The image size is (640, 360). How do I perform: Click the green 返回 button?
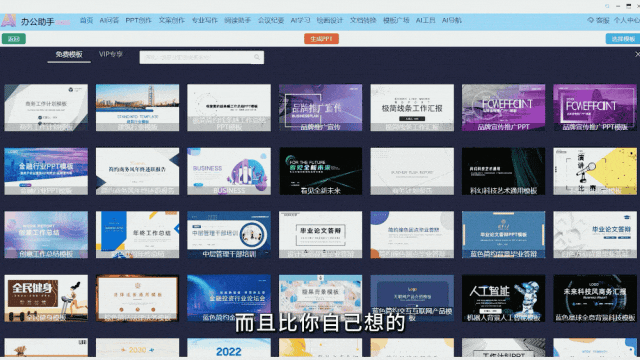(x=14, y=39)
